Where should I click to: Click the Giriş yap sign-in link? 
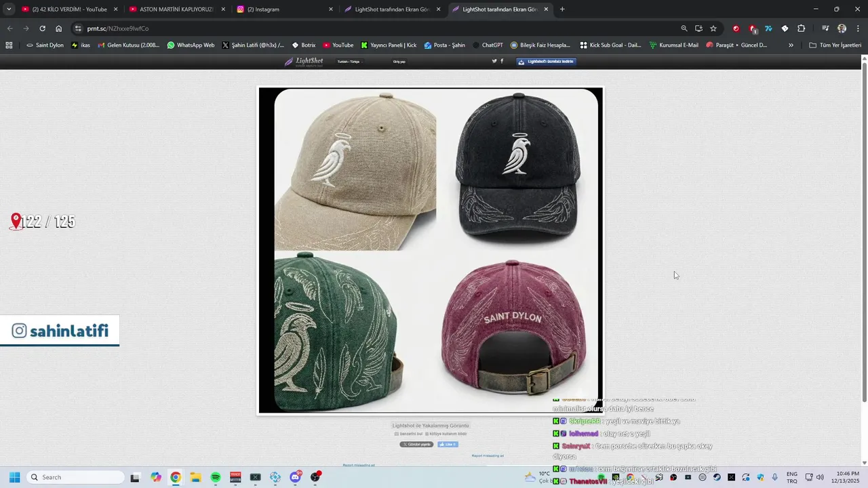399,62
